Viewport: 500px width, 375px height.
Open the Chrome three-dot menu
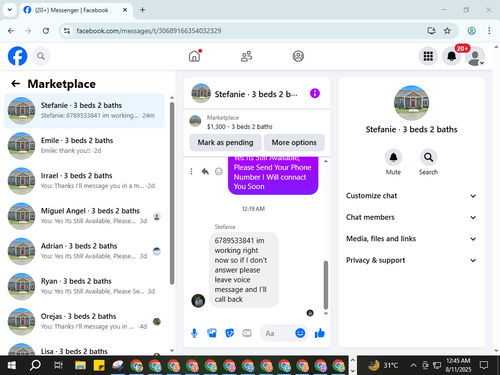489,31
